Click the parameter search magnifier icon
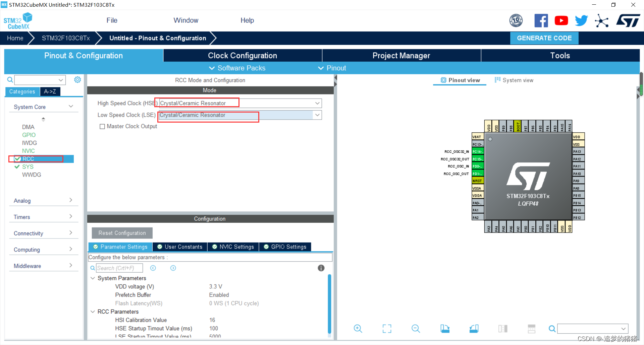The width and height of the screenshot is (644, 345). tap(93, 268)
